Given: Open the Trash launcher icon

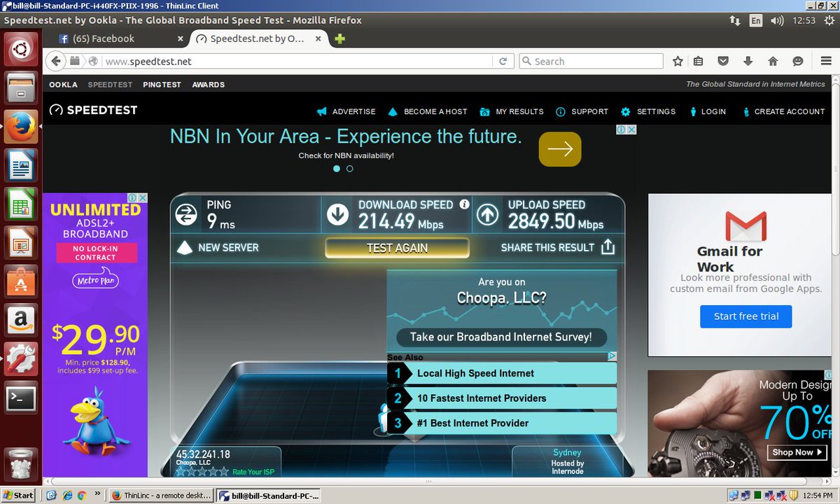Looking at the screenshot, I should coord(21,463).
